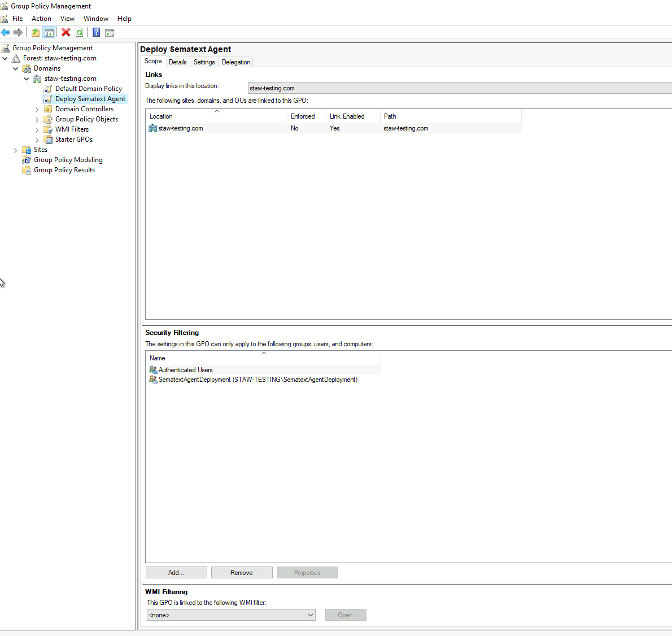Open the View menu
The image size is (672, 636).
click(67, 19)
